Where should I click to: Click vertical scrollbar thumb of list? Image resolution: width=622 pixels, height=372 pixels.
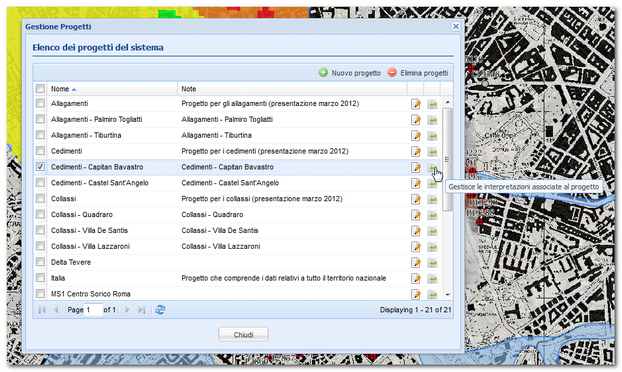click(x=447, y=159)
